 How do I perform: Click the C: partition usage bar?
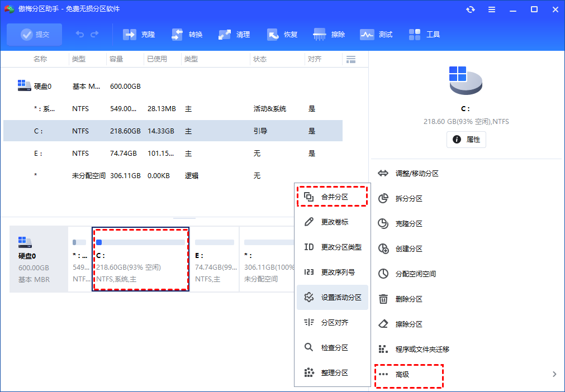[140, 242]
